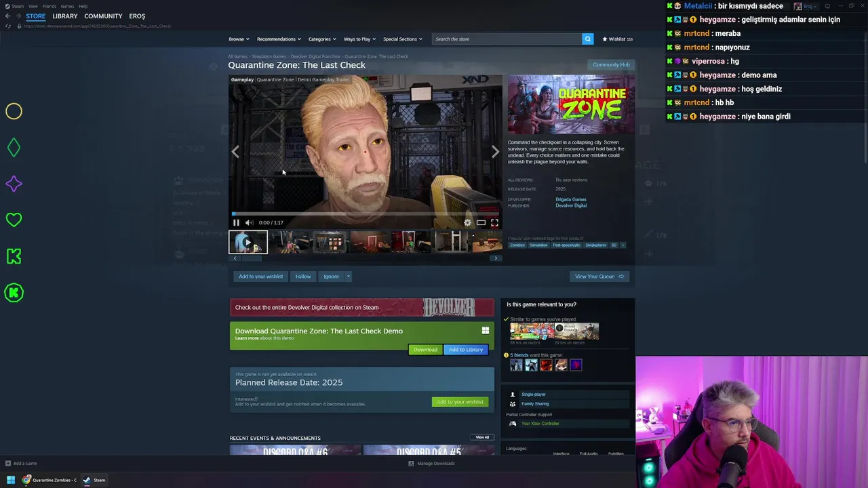868x488 pixels.
Task: Click the Simulation tag
Action: 538,245
